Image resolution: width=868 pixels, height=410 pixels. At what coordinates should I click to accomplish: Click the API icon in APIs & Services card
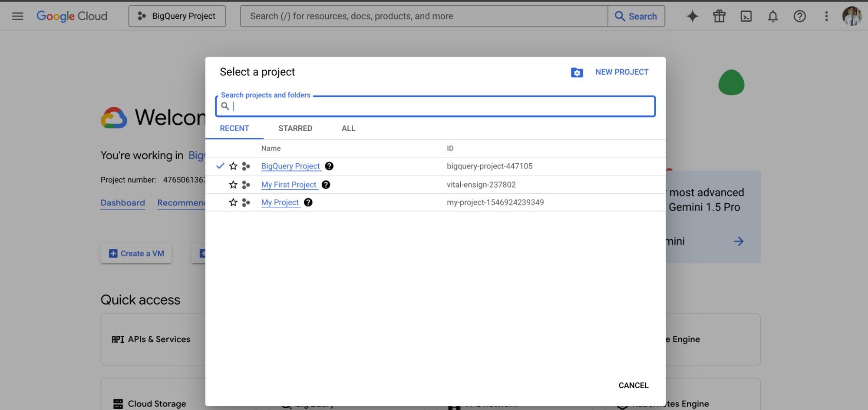point(118,340)
